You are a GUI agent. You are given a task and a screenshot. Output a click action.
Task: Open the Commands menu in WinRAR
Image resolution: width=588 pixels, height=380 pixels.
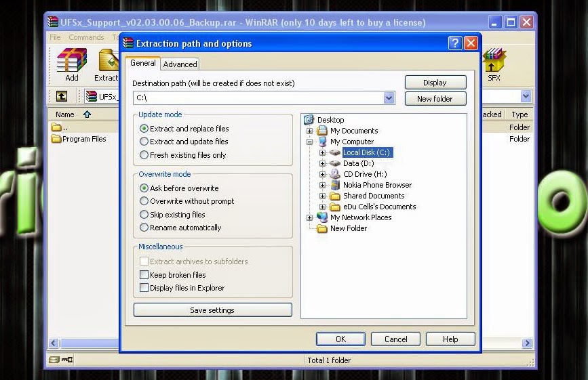tap(86, 37)
